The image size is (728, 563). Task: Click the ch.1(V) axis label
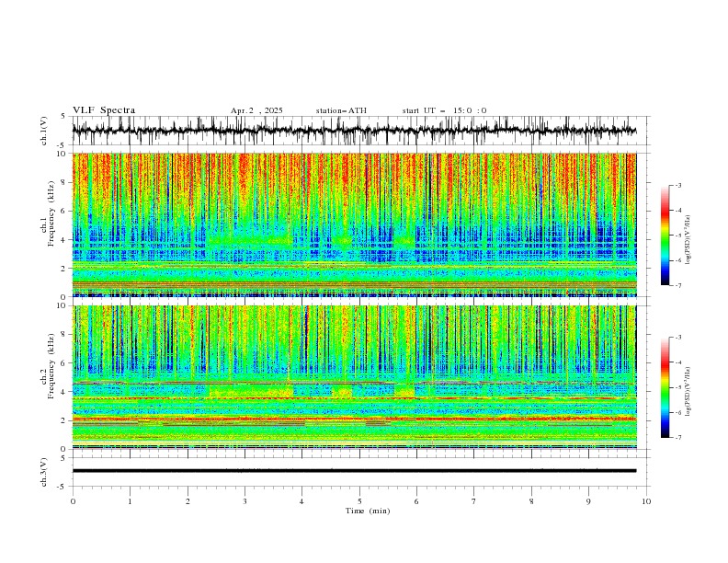tap(44, 131)
